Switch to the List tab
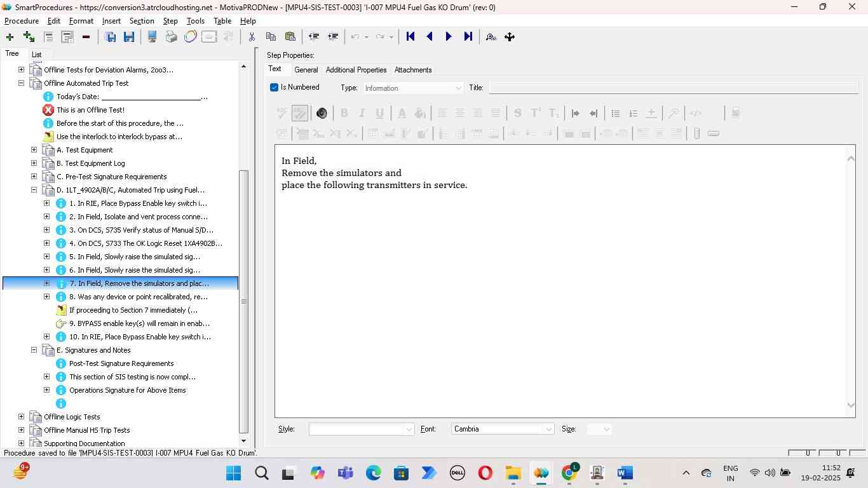868x488 pixels. pyautogui.click(x=37, y=55)
